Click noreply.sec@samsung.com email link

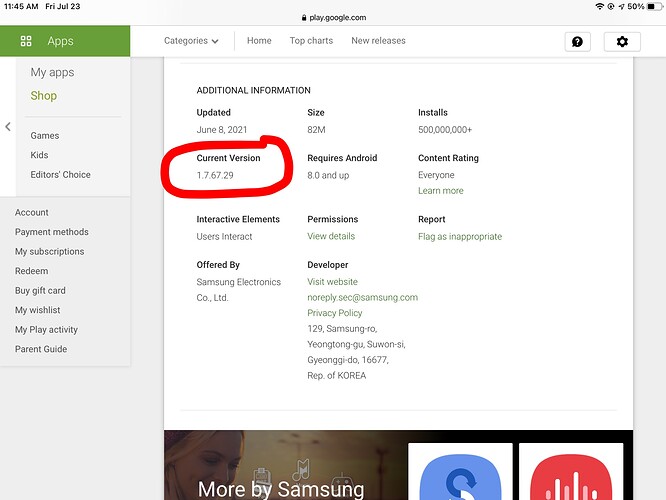[x=362, y=297]
